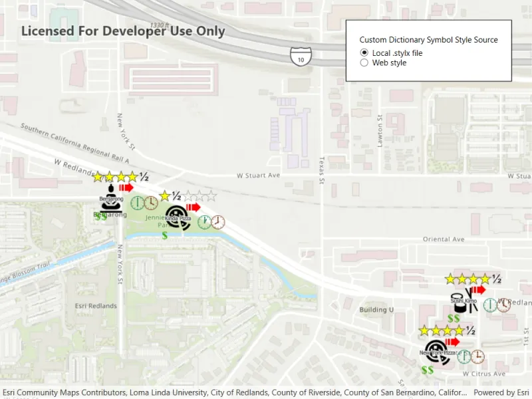The height and width of the screenshot is (399, 532).
Task: Click the Texas St street label
Action: pyautogui.click(x=322, y=170)
